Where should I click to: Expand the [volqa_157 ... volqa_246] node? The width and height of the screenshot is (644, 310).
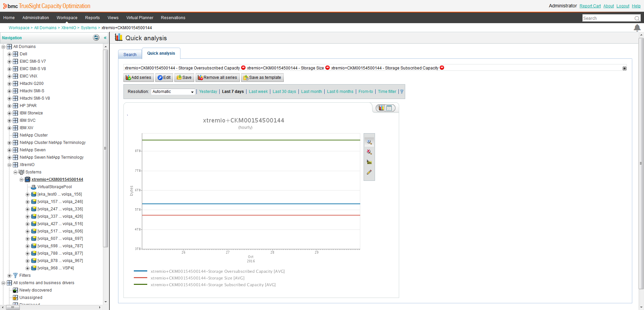tap(28, 202)
